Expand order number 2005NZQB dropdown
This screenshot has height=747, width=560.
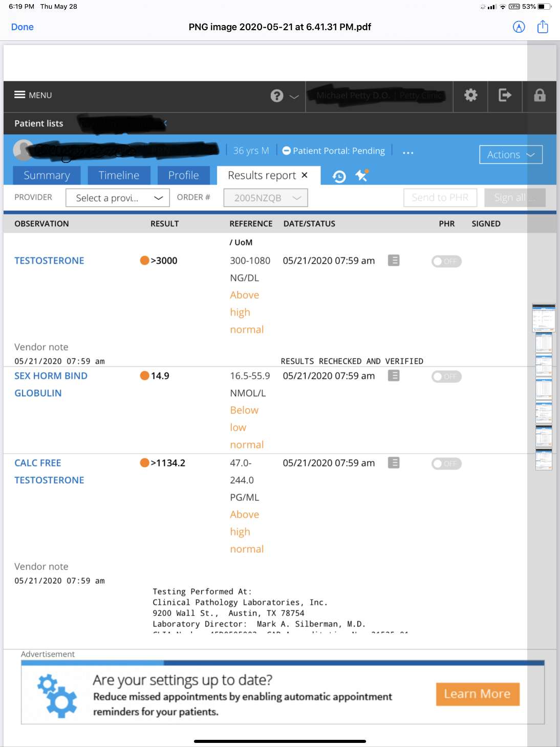click(x=265, y=198)
